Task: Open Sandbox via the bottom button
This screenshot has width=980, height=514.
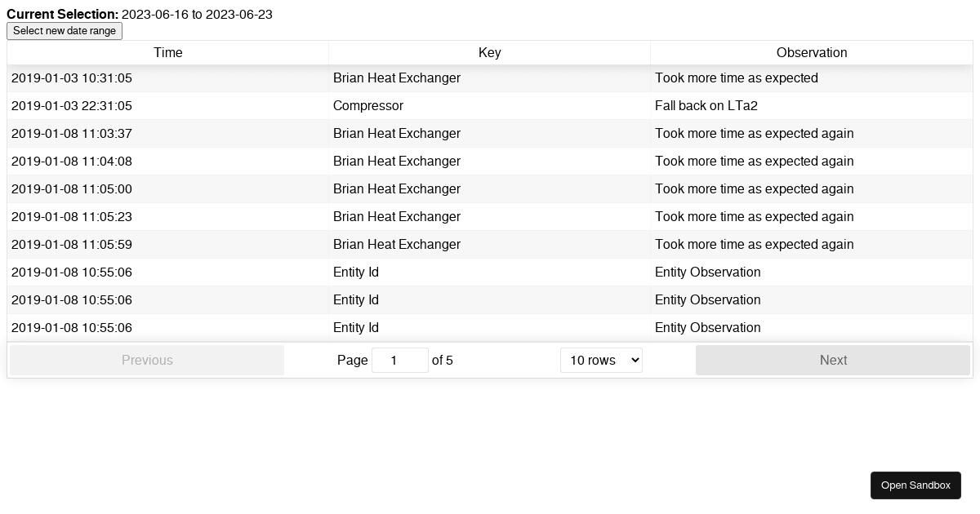Action: [915, 485]
